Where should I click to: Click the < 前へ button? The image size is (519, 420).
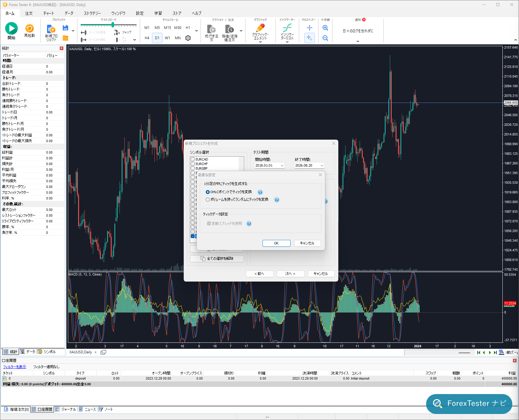(259, 274)
